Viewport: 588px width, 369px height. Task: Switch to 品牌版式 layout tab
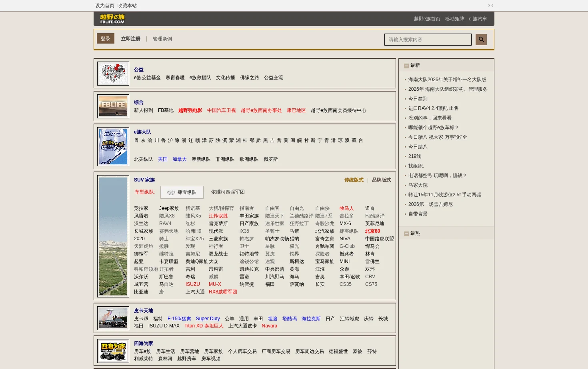[382, 180]
